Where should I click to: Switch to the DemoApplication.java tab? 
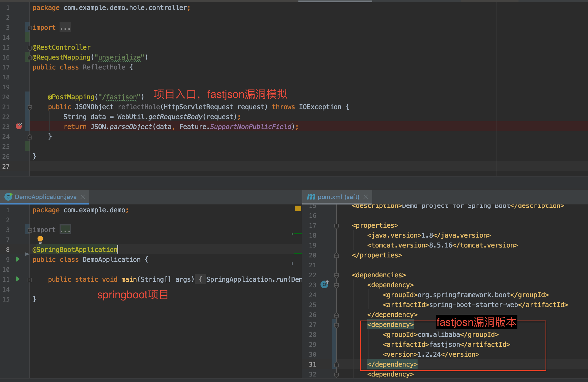(45, 197)
